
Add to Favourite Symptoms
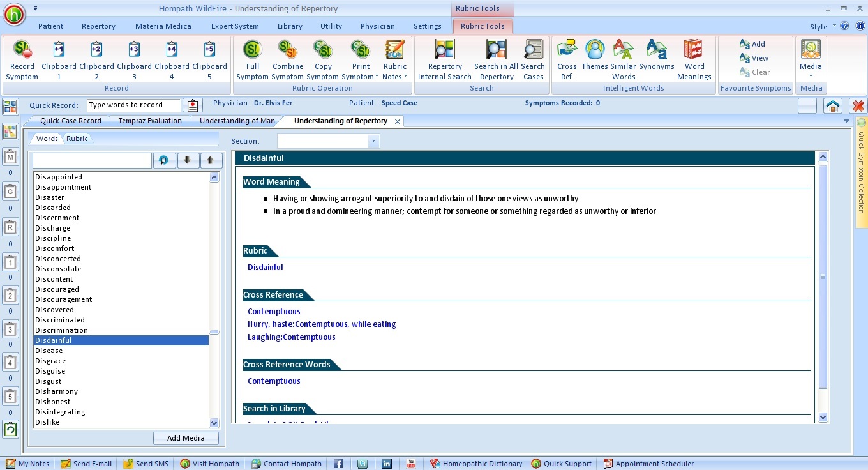pyautogui.click(x=752, y=44)
